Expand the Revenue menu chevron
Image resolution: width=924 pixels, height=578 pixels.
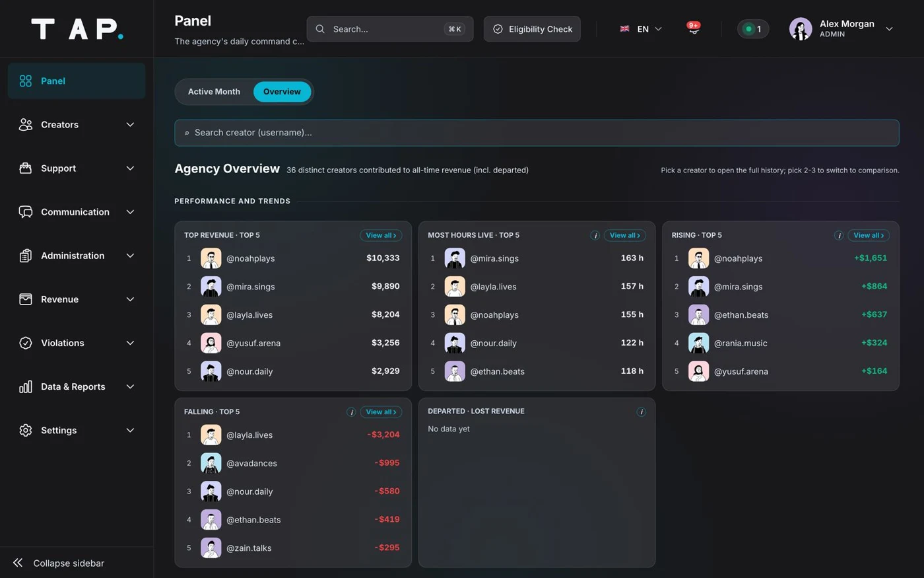pos(130,299)
